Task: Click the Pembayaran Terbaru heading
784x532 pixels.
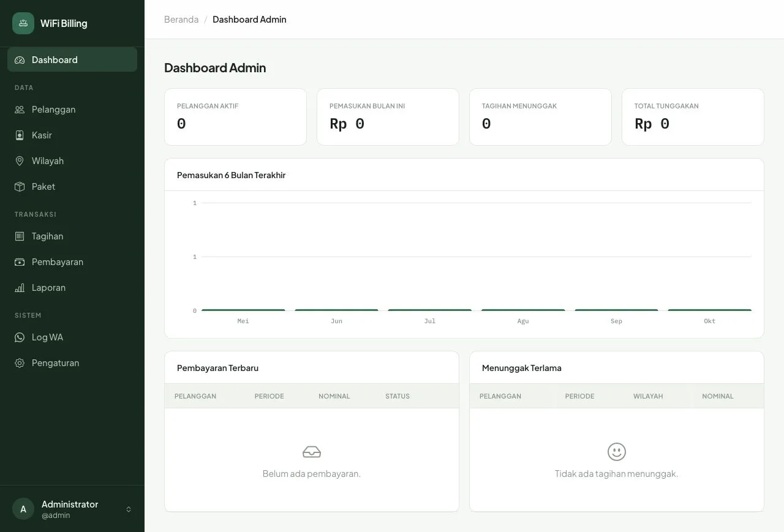Action: click(217, 368)
